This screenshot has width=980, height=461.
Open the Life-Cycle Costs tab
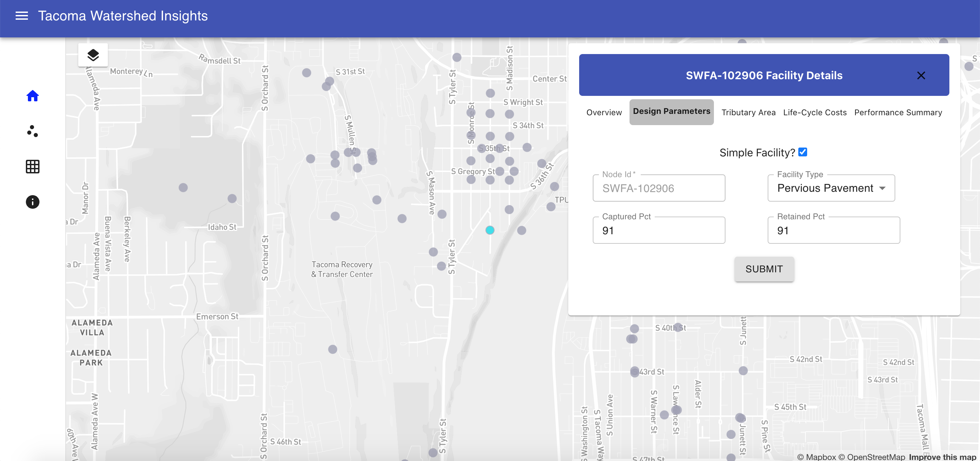point(815,113)
